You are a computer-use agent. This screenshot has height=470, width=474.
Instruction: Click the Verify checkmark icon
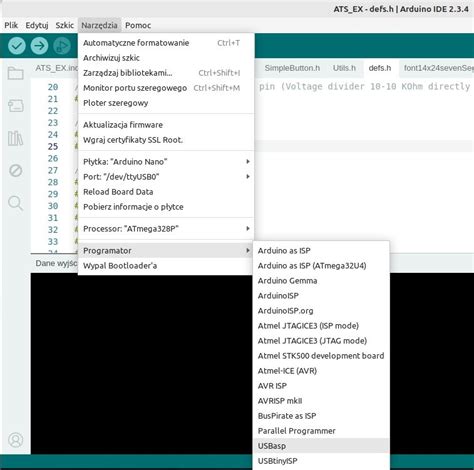[x=17, y=46]
